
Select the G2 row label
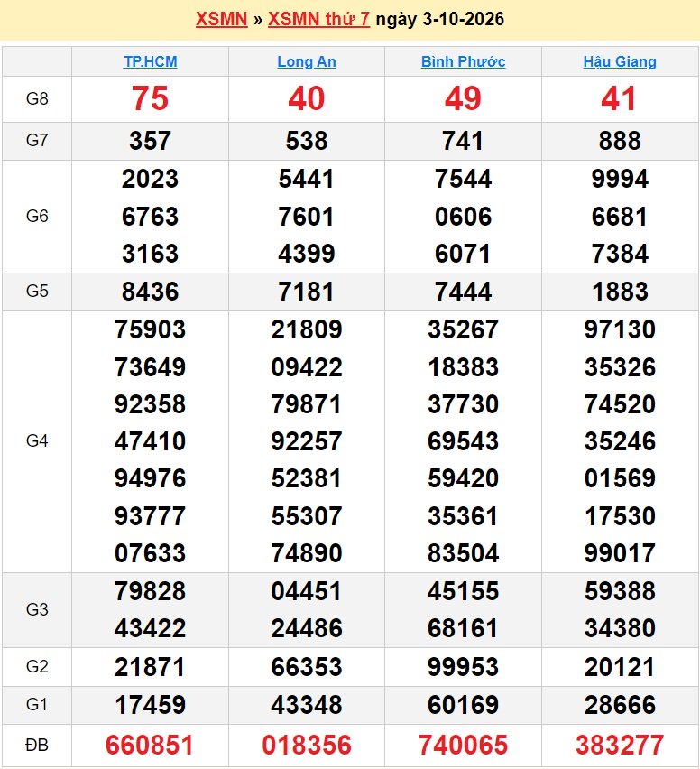[x=37, y=666]
